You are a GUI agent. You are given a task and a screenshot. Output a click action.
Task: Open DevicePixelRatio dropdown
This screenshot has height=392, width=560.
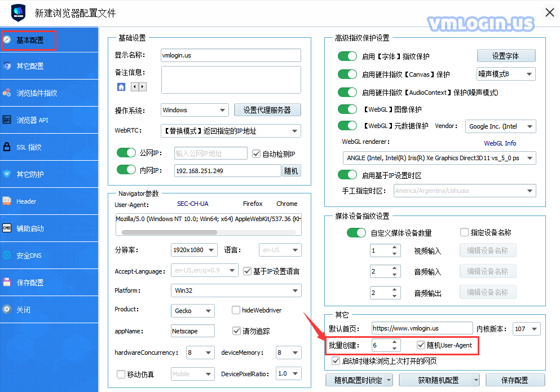tap(289, 373)
